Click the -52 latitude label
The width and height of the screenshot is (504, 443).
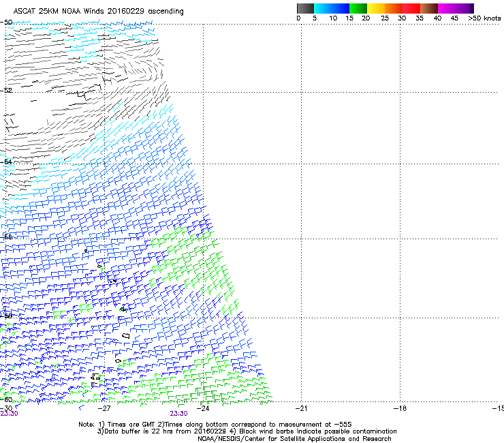point(6,91)
